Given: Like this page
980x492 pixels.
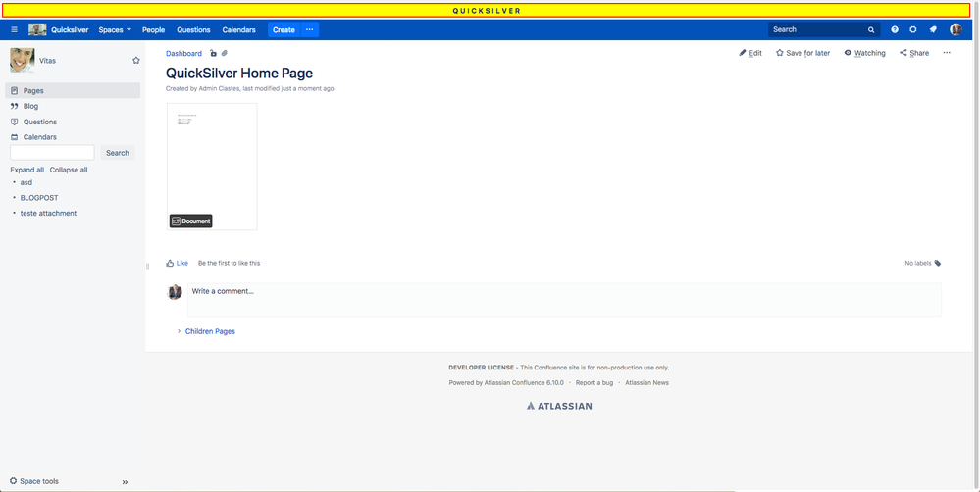Looking at the screenshot, I should pyautogui.click(x=177, y=264).
